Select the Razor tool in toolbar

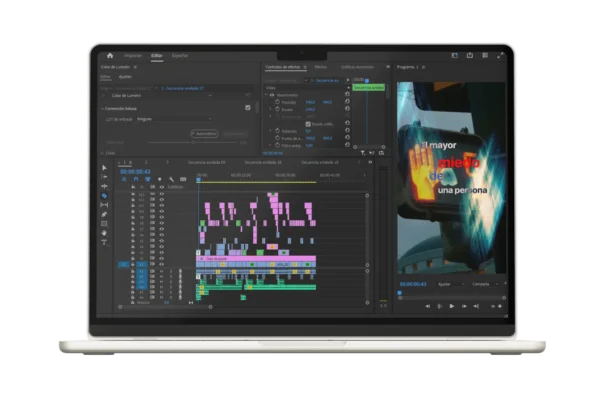(105, 196)
